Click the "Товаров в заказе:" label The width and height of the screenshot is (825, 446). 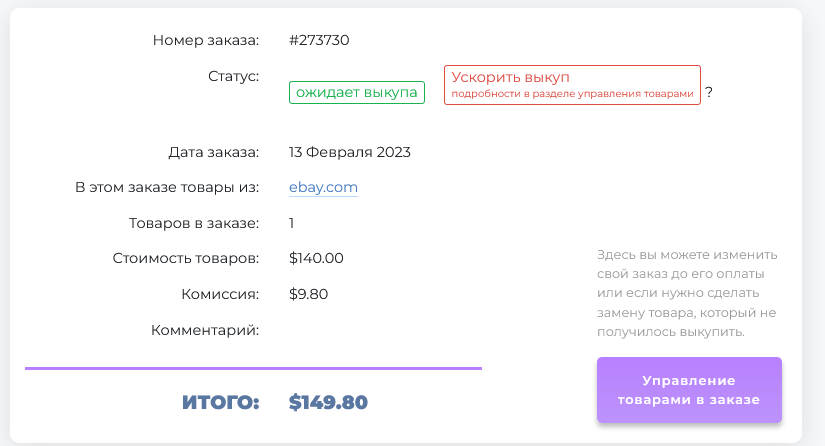(194, 223)
